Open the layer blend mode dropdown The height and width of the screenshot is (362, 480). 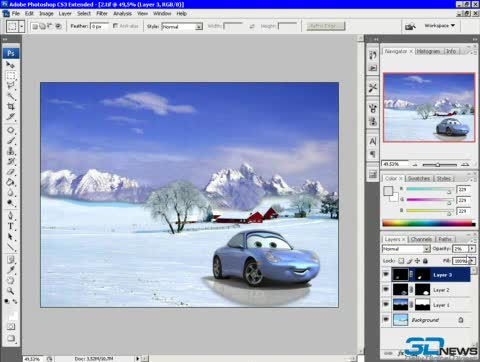[x=406, y=249]
